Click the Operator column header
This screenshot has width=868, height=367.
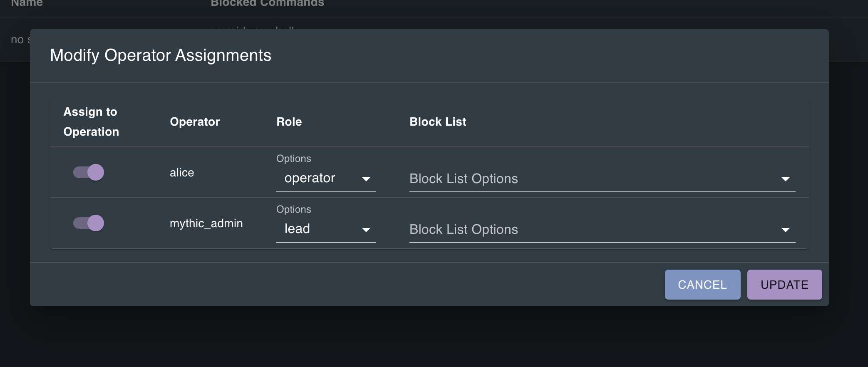[x=195, y=122]
